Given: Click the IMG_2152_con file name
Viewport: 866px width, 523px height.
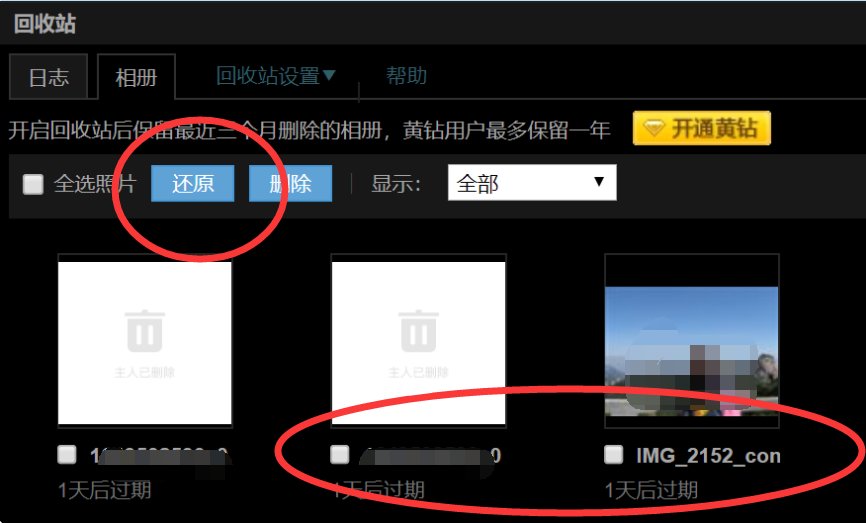Looking at the screenshot, I should [708, 456].
